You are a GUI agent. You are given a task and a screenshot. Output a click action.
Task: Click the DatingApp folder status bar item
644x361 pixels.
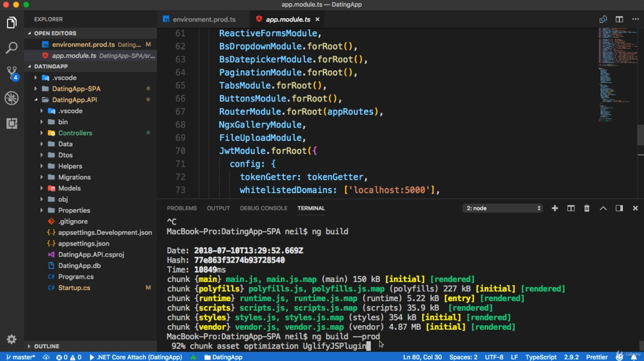click(x=223, y=357)
